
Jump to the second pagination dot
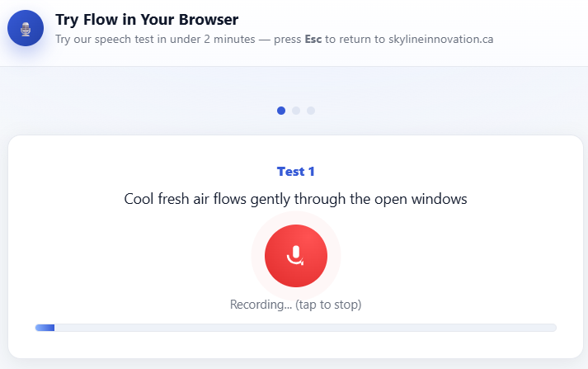point(296,110)
